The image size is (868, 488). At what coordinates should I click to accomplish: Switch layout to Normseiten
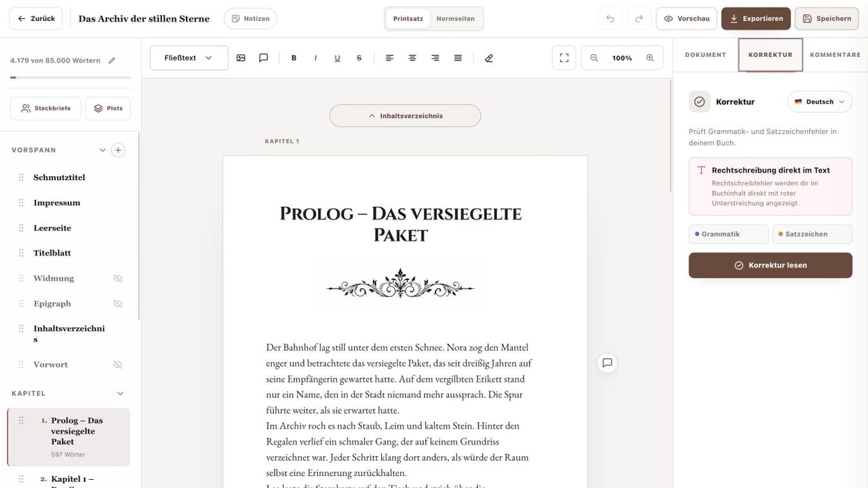pos(456,18)
